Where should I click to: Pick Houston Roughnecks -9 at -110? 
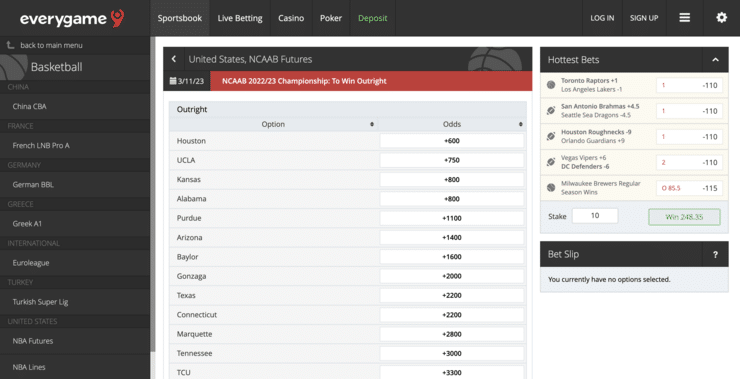pos(689,137)
